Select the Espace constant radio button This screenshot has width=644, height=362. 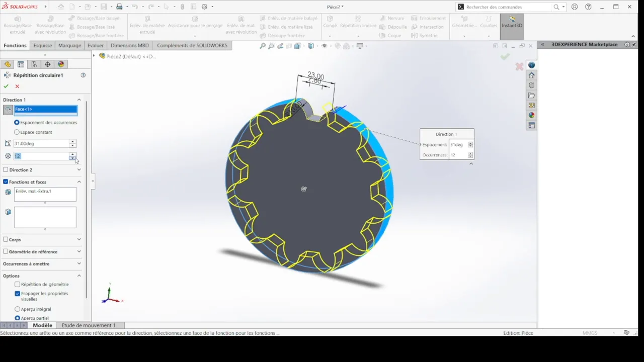[x=17, y=132]
